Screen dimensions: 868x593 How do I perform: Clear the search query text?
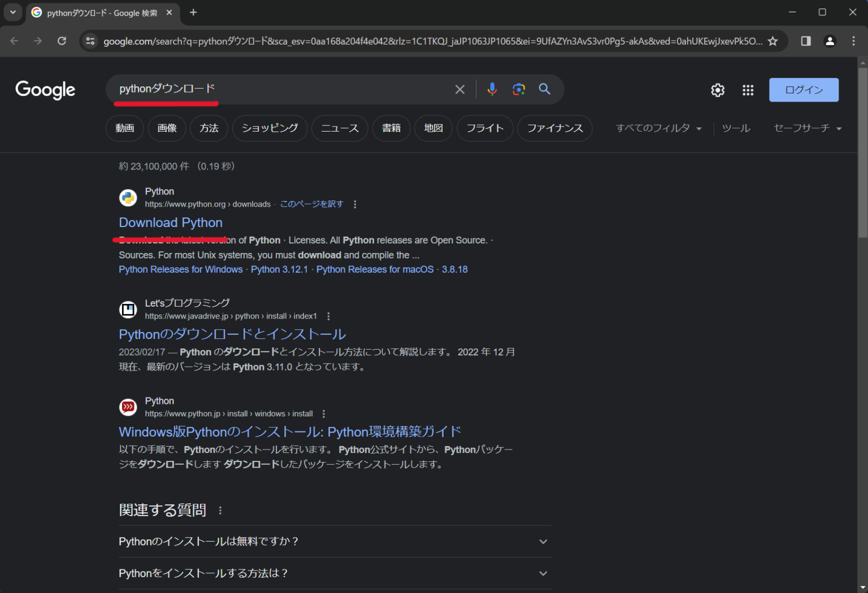click(460, 89)
